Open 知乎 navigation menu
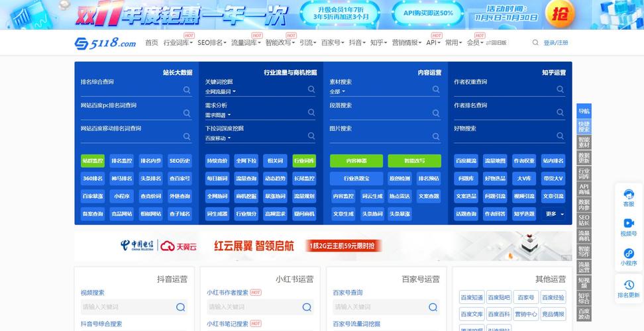 pyautogui.click(x=378, y=42)
